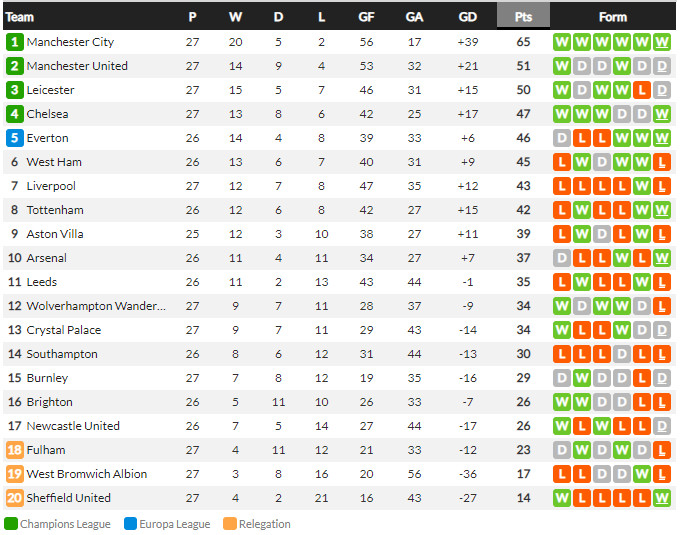Click Fulham's orange position 18 badge
Image resolution: width=689 pixels, height=535 pixels.
[x=14, y=450]
